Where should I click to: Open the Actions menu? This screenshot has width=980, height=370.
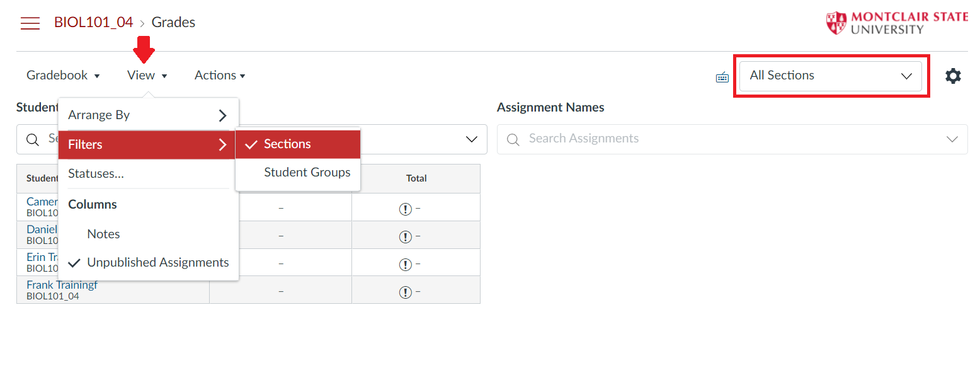219,75
